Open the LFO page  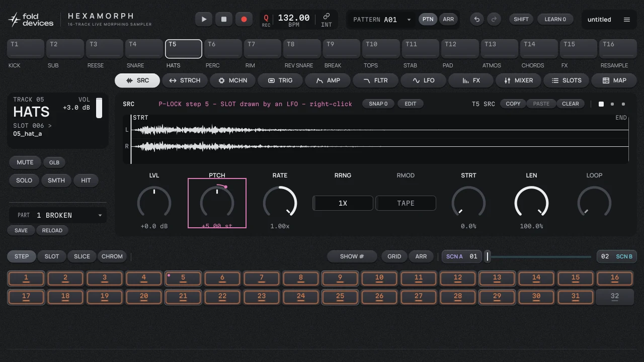[423, 80]
